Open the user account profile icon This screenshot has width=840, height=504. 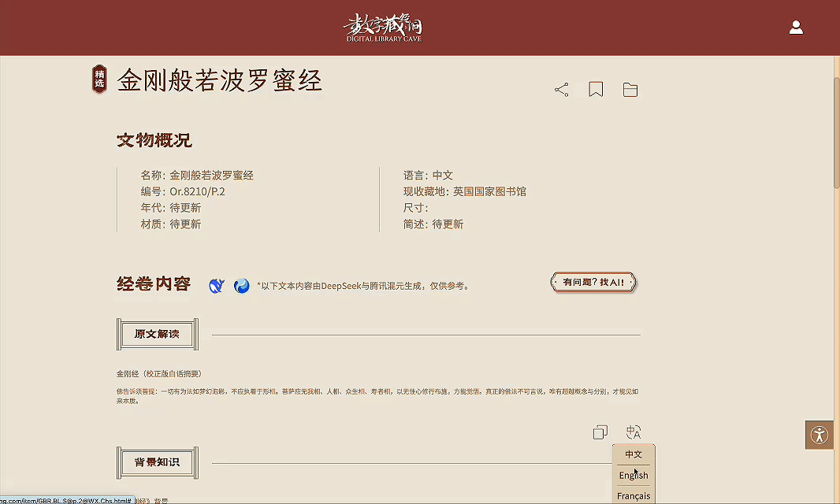[796, 28]
